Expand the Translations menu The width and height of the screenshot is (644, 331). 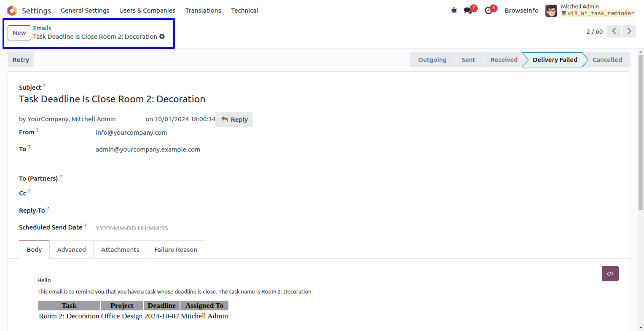point(203,11)
